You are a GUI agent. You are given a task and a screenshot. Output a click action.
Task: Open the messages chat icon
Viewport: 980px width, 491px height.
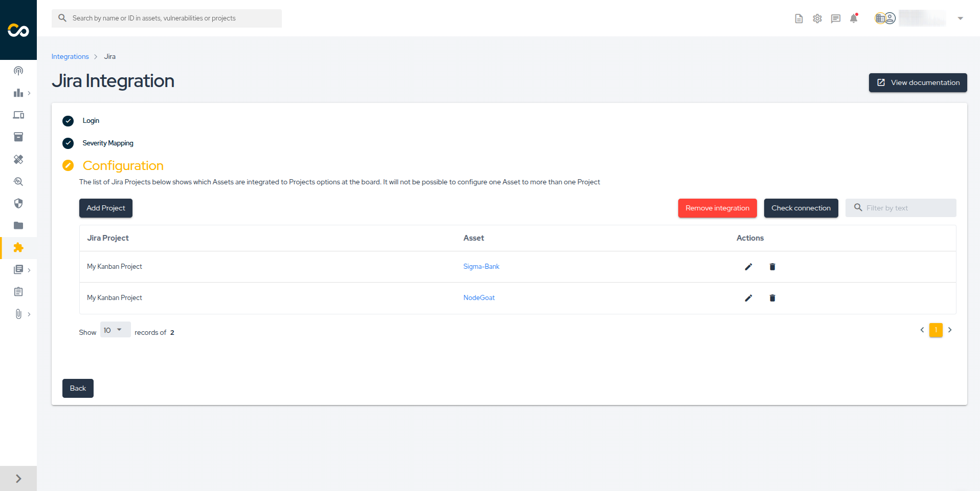click(x=836, y=18)
